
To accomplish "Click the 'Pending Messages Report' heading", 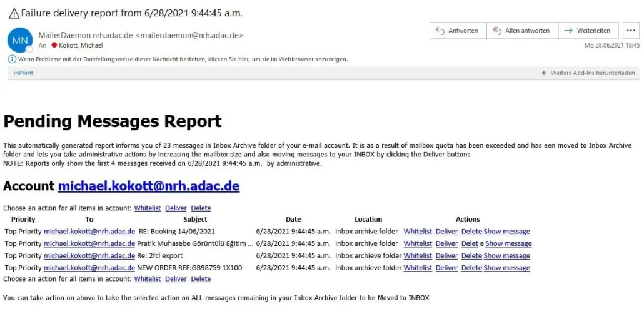I will coord(112,121).
